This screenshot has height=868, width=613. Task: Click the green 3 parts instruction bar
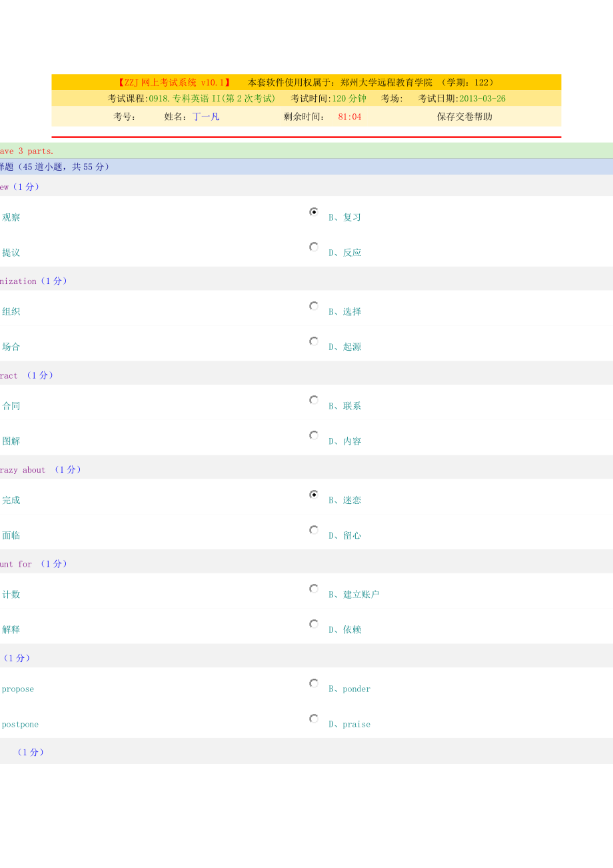tap(27, 151)
